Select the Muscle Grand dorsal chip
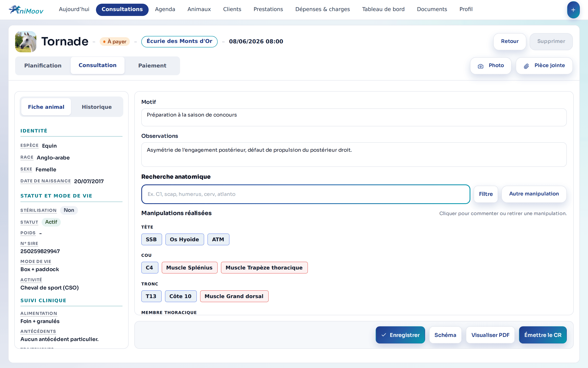The width and height of the screenshot is (588, 368). (x=234, y=296)
